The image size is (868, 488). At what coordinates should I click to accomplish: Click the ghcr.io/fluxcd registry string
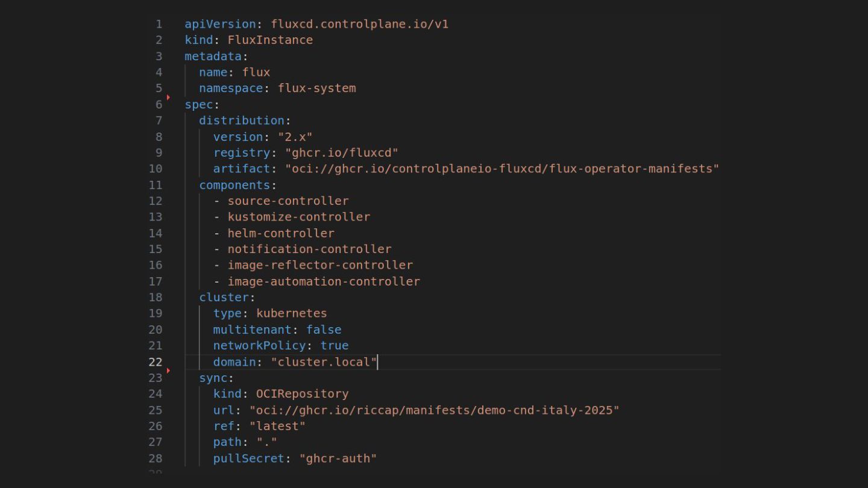click(341, 152)
